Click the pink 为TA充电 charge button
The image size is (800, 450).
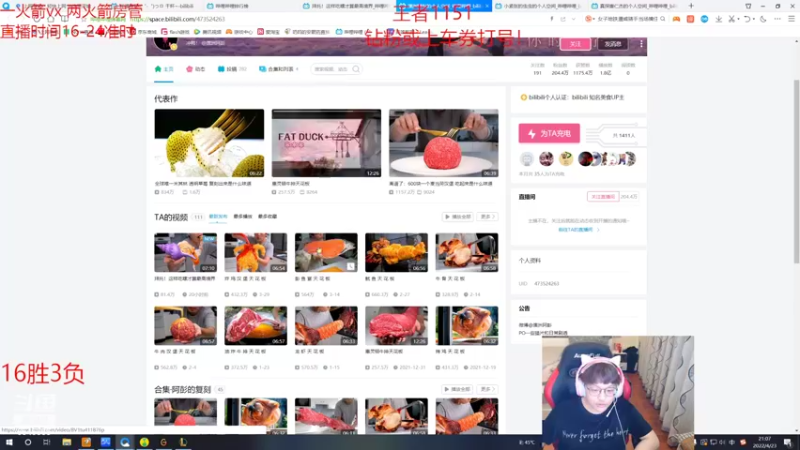pyautogui.click(x=549, y=134)
